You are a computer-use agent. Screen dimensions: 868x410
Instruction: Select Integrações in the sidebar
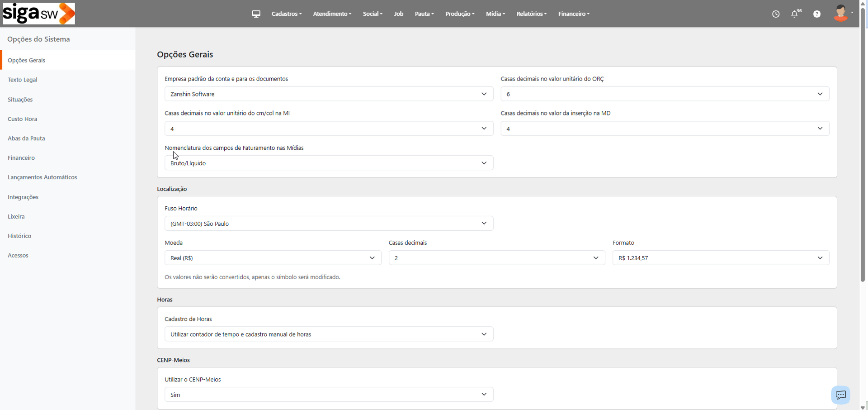pos(23,197)
